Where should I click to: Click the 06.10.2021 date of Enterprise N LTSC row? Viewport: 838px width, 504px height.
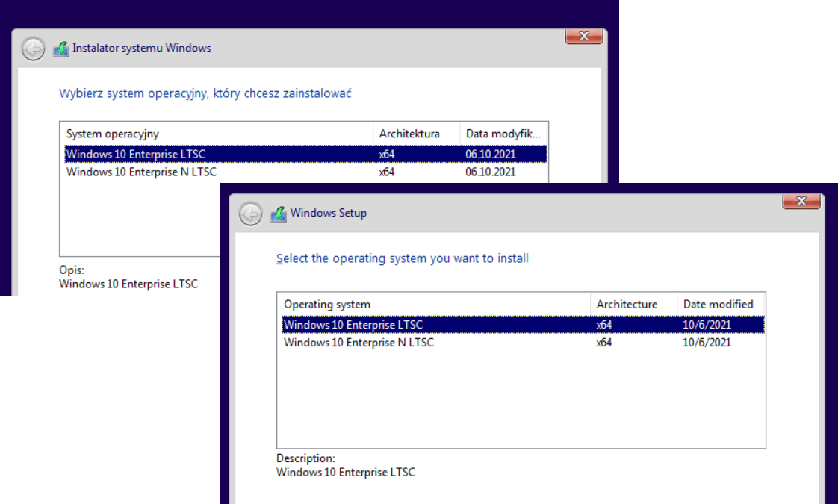pyautogui.click(x=490, y=172)
